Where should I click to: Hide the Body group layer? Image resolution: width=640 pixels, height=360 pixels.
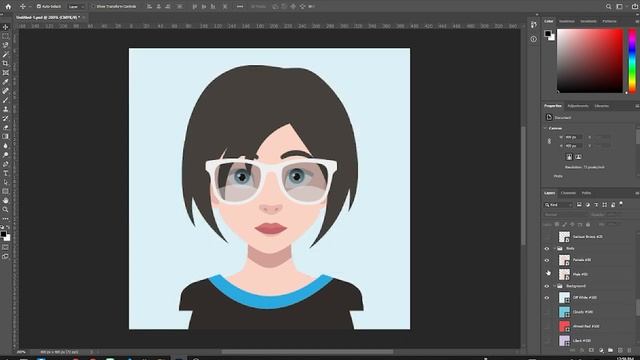click(x=547, y=249)
